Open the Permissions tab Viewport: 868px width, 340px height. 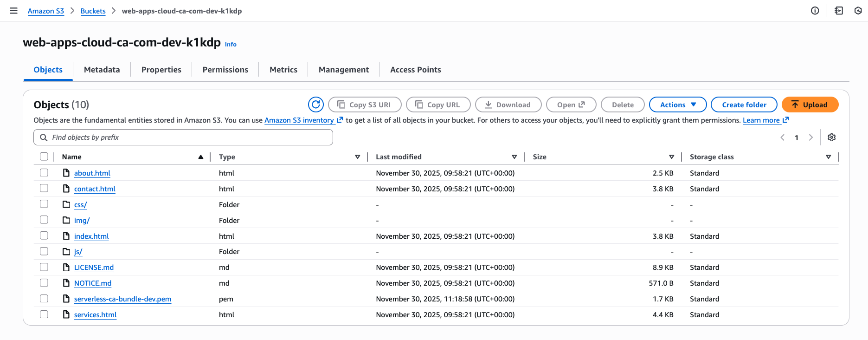[x=225, y=70]
